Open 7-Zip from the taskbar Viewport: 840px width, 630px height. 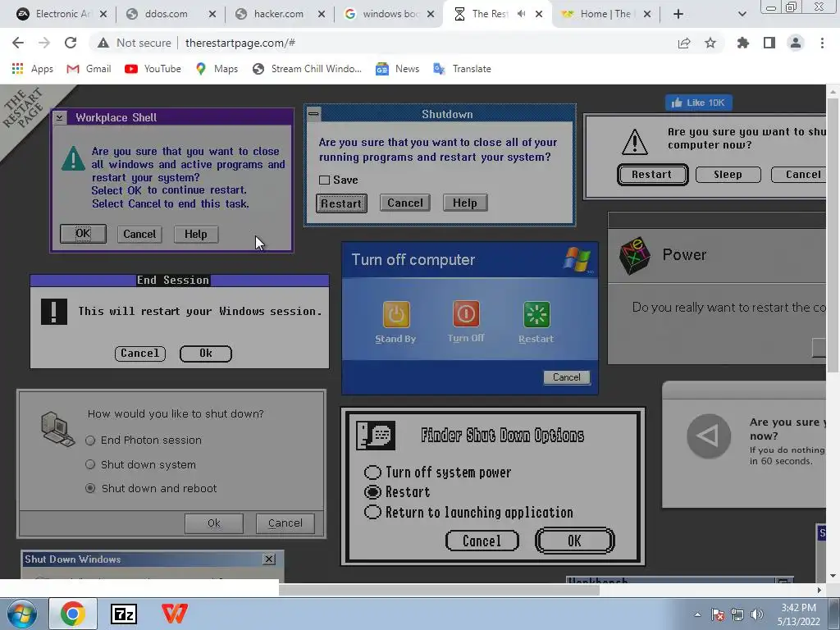click(x=124, y=614)
